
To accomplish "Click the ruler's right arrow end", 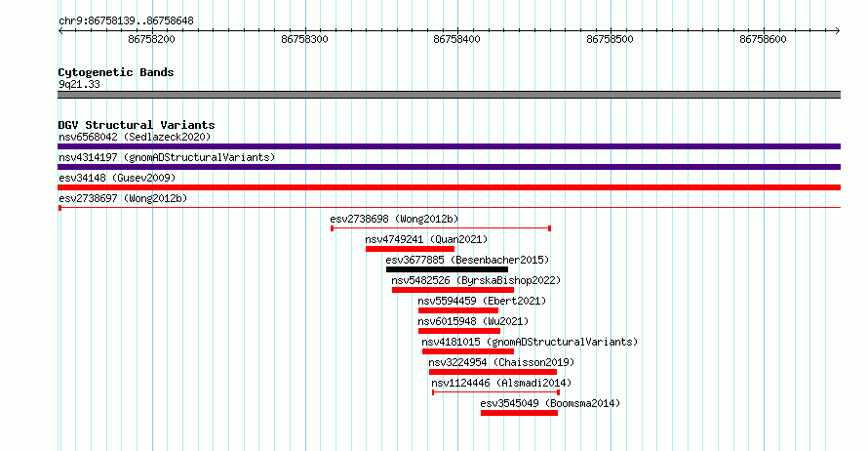I will [x=838, y=31].
